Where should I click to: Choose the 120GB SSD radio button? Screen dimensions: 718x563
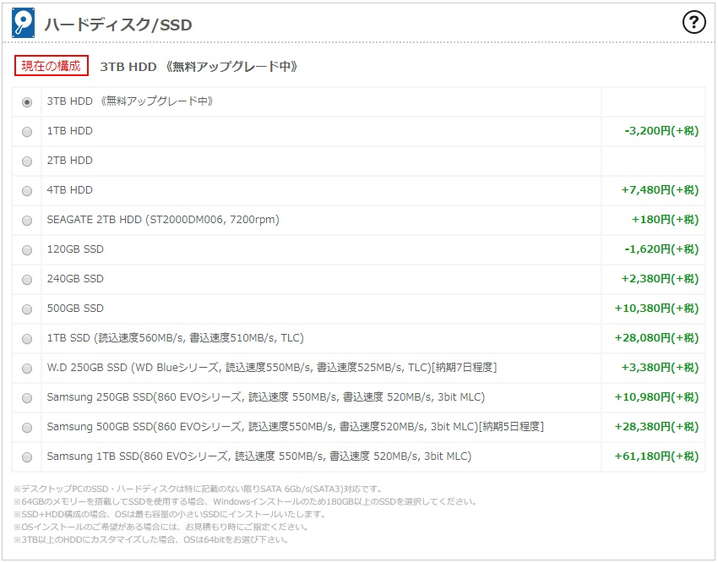point(27,250)
